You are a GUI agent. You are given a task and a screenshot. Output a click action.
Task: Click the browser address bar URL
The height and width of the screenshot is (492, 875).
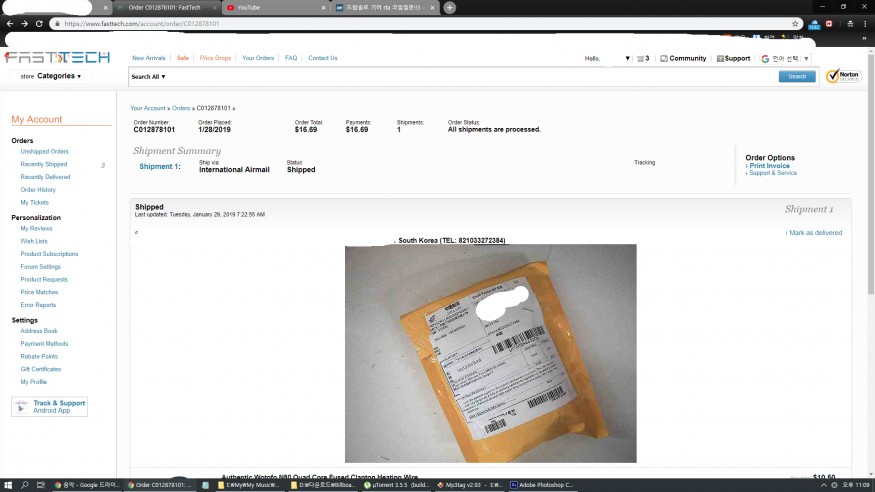coord(141,24)
